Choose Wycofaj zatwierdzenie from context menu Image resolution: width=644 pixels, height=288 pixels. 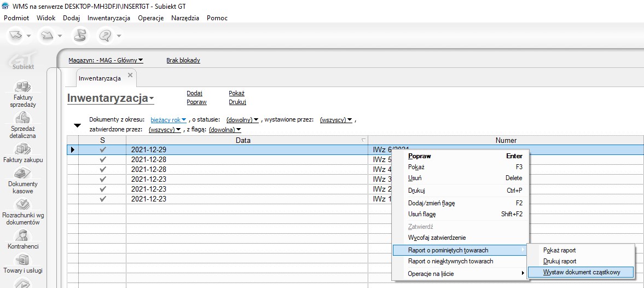pos(437,238)
